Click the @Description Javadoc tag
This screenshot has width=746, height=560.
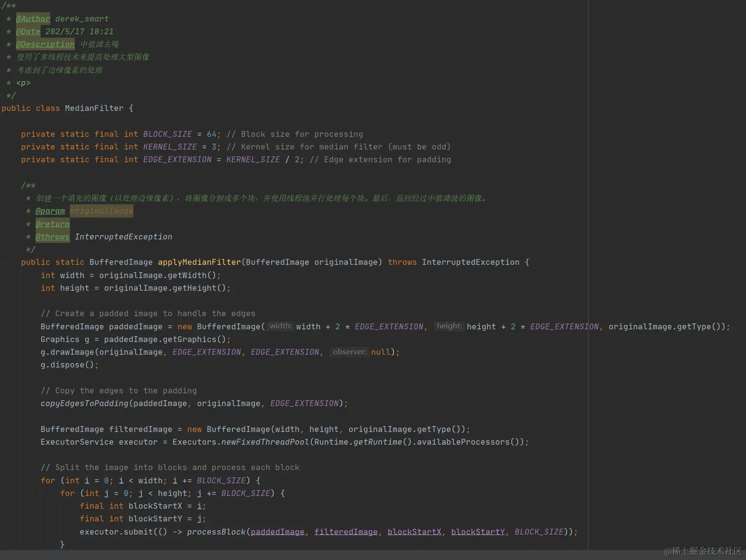coord(45,44)
